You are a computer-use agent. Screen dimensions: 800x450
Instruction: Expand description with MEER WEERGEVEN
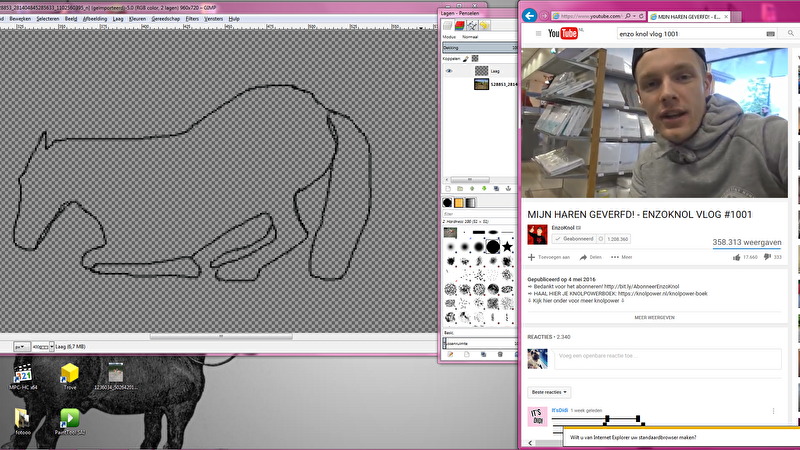[x=654, y=317]
